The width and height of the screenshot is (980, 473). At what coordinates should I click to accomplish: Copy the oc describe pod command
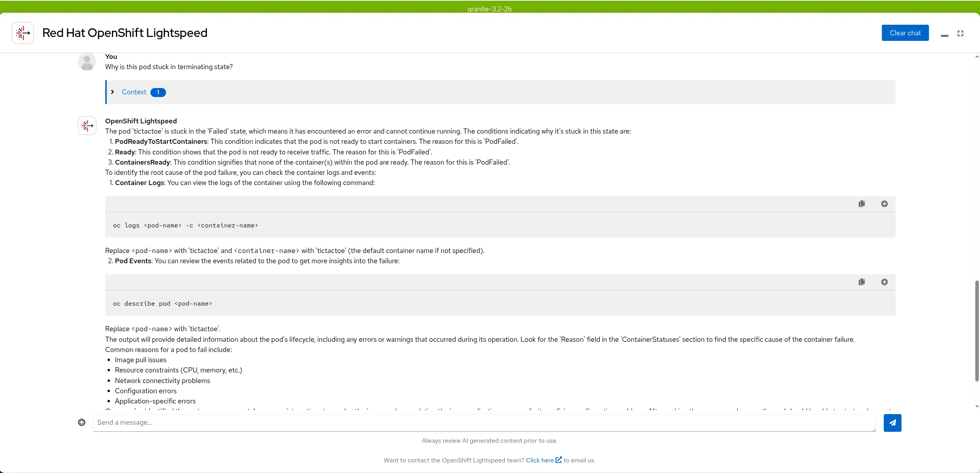point(862,282)
